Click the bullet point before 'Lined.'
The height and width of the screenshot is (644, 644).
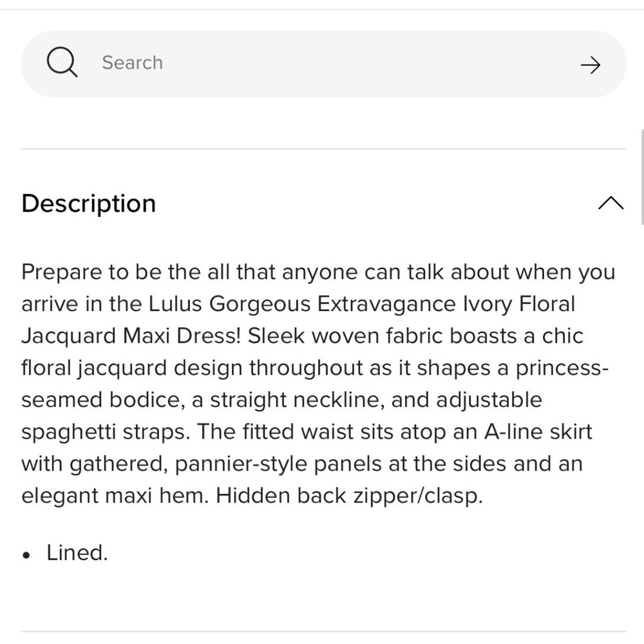pyautogui.click(x=26, y=556)
